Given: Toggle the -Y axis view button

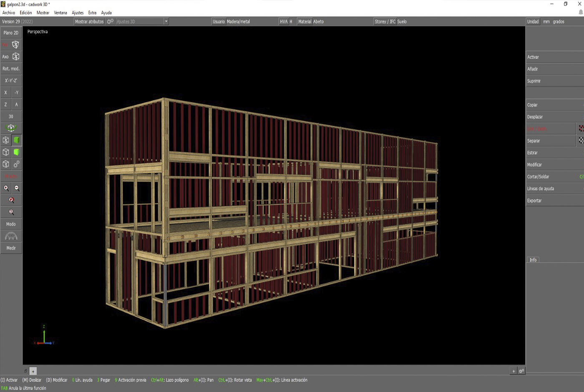Looking at the screenshot, I should [x=16, y=93].
